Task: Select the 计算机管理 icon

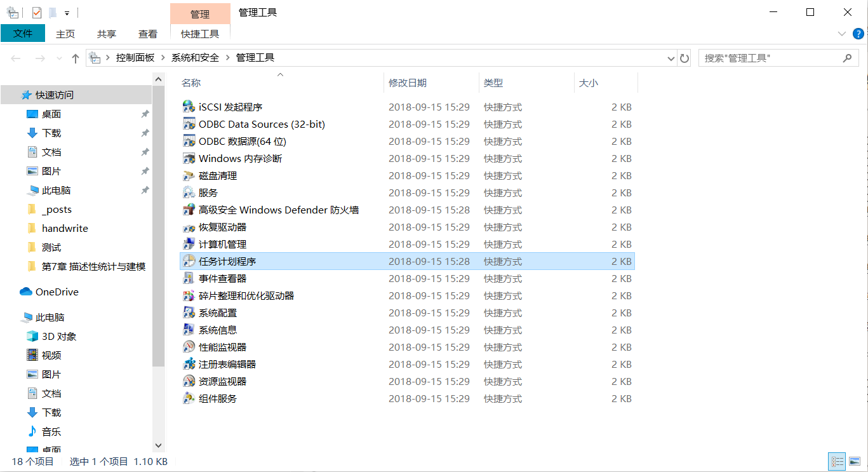Action: point(189,244)
